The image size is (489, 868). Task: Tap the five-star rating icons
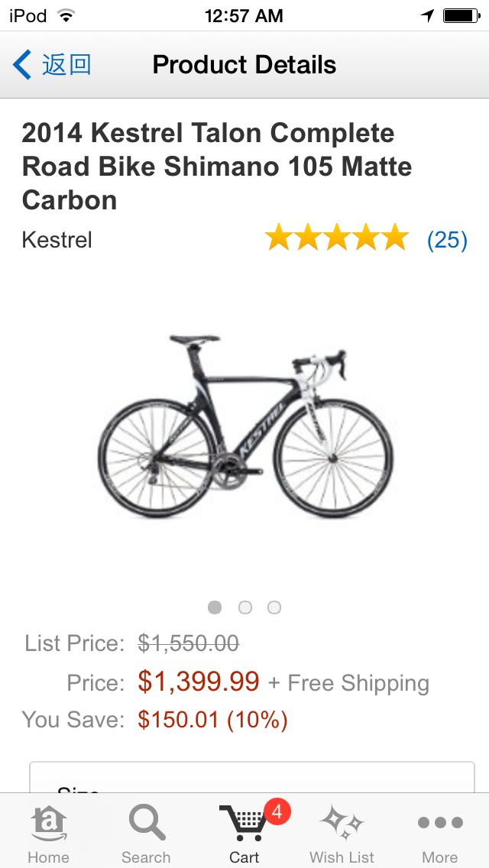click(x=337, y=238)
